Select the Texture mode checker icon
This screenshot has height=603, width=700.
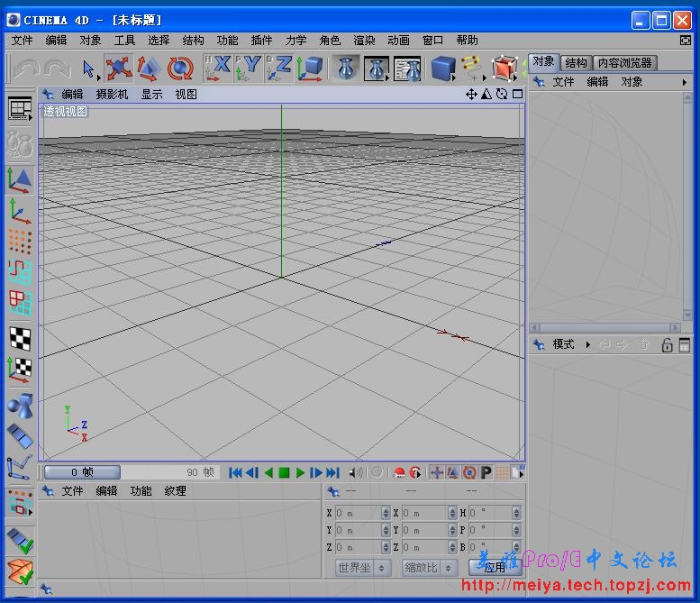(20, 338)
